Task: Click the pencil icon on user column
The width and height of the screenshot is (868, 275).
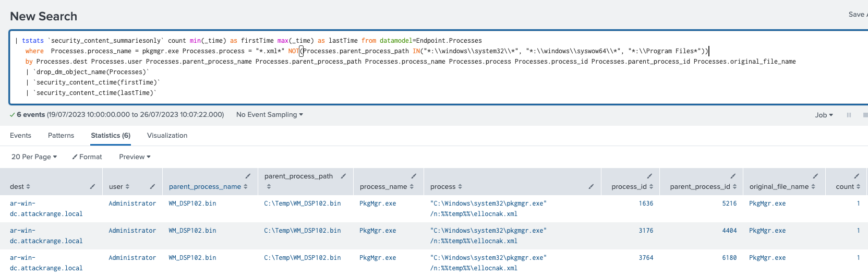Action: [x=152, y=186]
